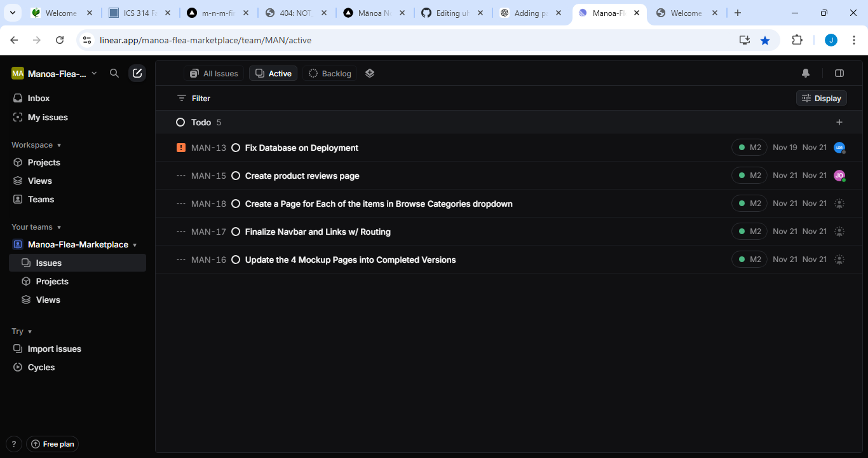The height and width of the screenshot is (458, 868).
Task: Open the search icon in Linear sidebar
Action: 114,73
